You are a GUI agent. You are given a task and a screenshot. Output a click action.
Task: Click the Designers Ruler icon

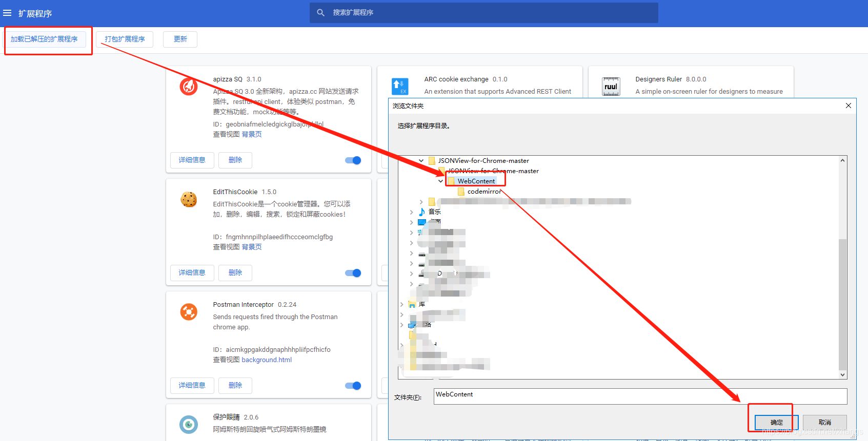611,86
